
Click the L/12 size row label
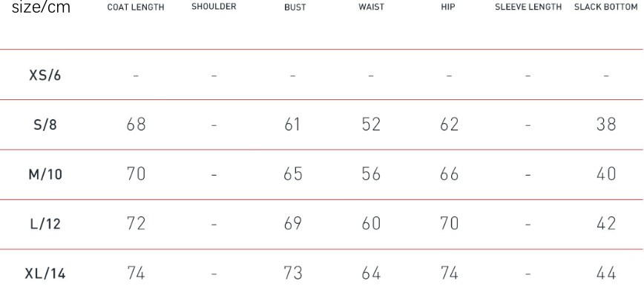click(x=45, y=224)
